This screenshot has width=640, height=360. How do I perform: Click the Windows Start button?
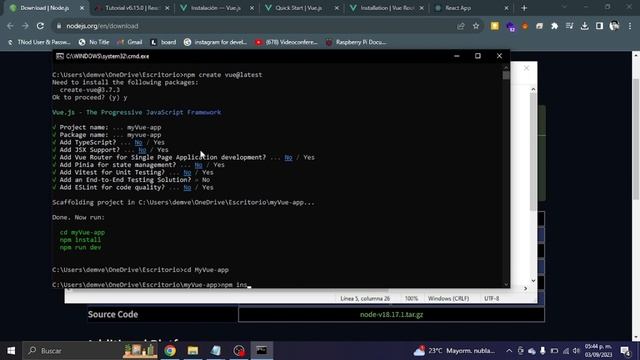(x=11, y=351)
